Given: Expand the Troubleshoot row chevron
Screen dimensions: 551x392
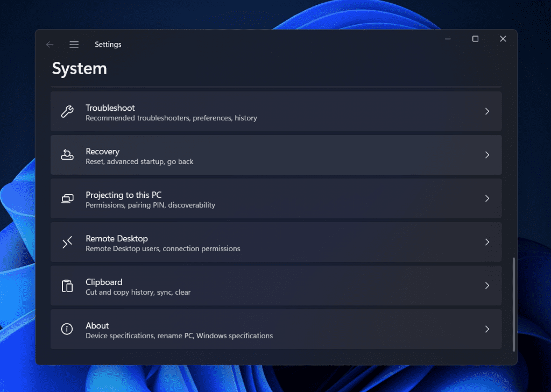Looking at the screenshot, I should point(488,111).
